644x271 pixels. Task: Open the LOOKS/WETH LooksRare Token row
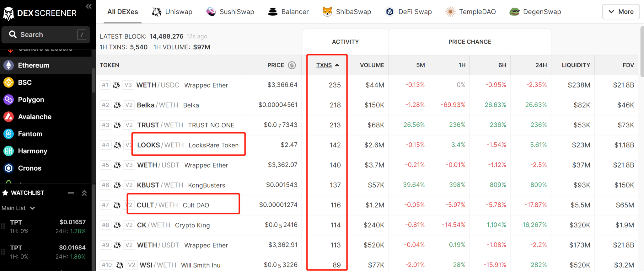[x=367, y=145]
